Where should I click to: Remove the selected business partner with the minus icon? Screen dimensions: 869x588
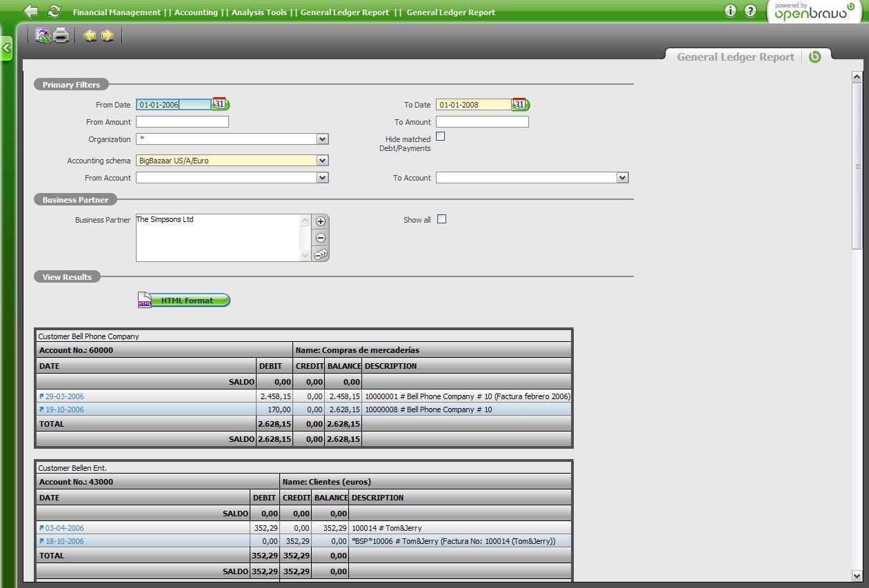321,238
